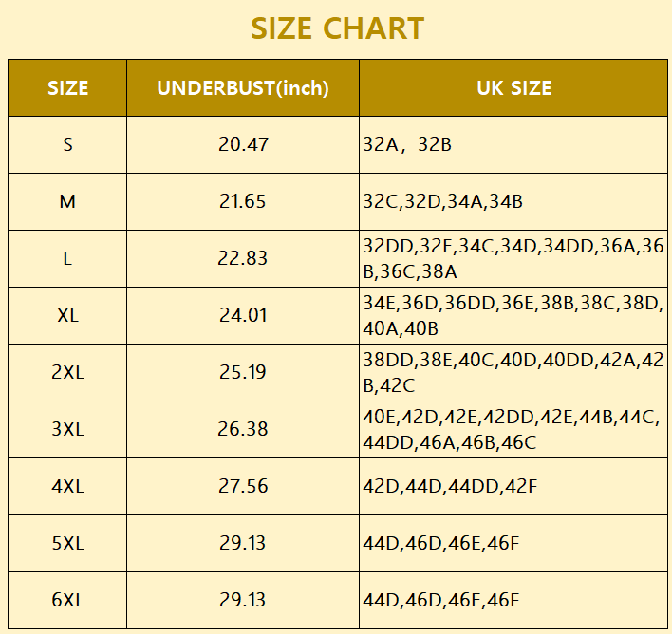Select the S size cell
This screenshot has width=672, height=634.
point(67,145)
